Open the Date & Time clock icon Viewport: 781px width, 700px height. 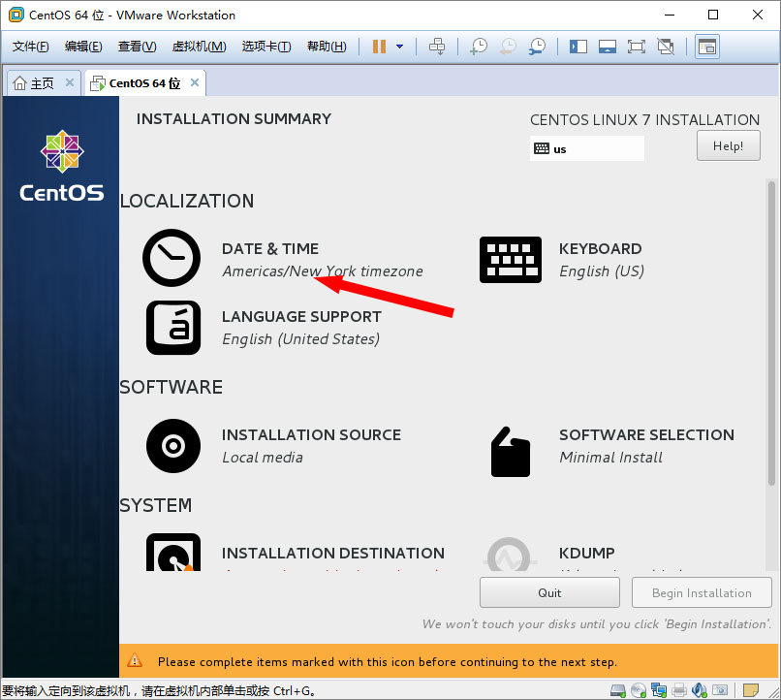[x=172, y=259]
